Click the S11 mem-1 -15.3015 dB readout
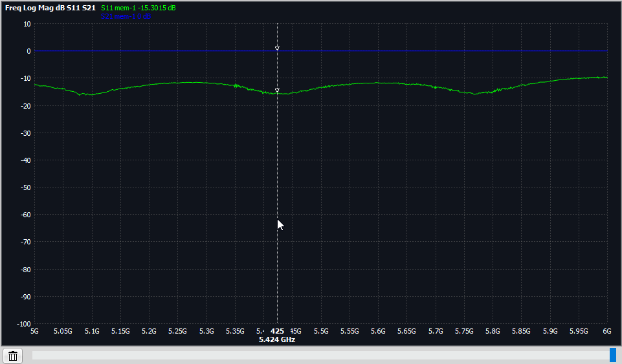 [139, 8]
